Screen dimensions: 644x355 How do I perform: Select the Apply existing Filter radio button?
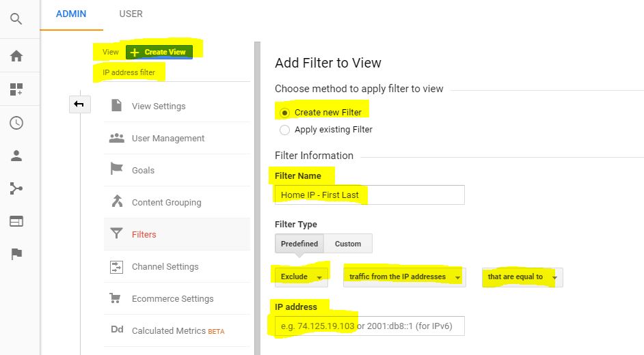pos(285,129)
